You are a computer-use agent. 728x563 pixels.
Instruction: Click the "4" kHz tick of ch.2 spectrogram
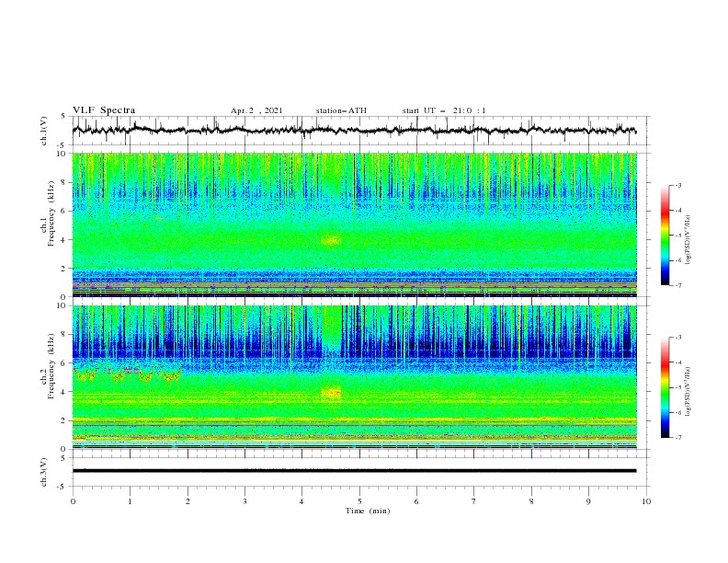pos(64,392)
